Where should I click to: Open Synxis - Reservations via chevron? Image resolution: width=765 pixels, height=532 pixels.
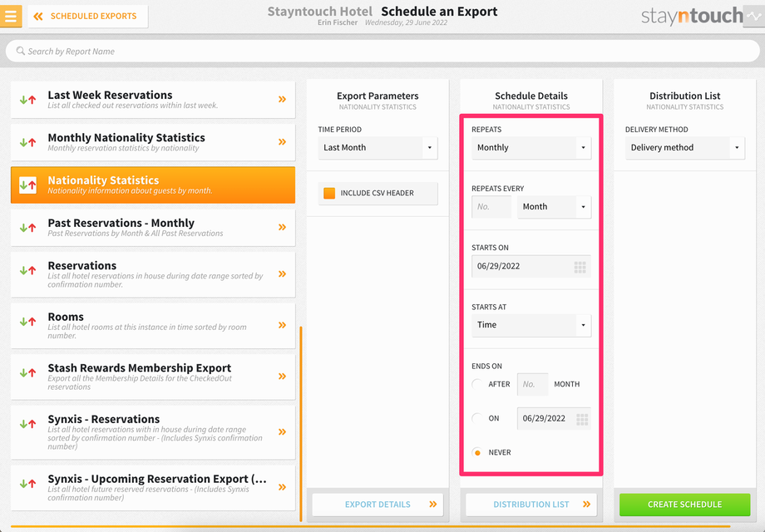pyautogui.click(x=282, y=432)
